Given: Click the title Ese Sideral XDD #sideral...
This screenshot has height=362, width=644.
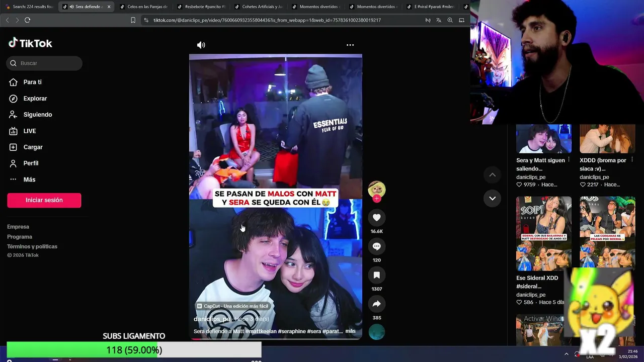Looking at the screenshot, I should click(537, 282).
